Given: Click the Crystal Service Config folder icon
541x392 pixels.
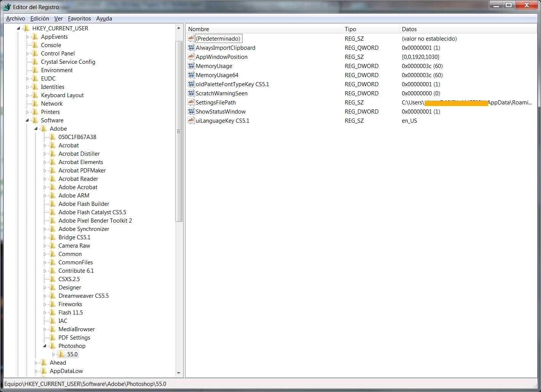Looking at the screenshot, I should (35, 62).
